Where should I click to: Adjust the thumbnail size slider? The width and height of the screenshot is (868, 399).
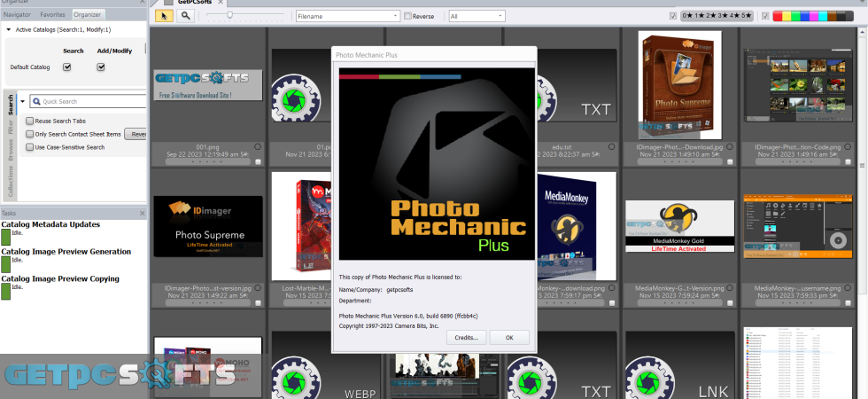229,16
